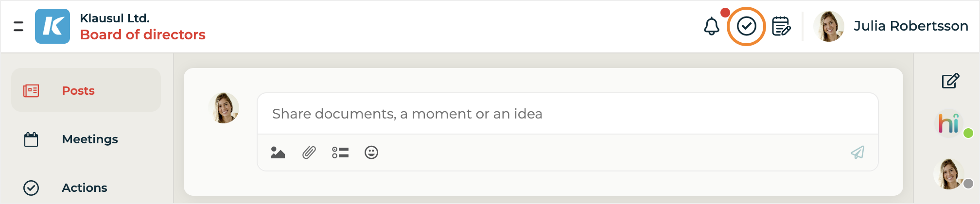Click the Klausul K logo
The image size is (980, 204).
pyautogui.click(x=52, y=26)
